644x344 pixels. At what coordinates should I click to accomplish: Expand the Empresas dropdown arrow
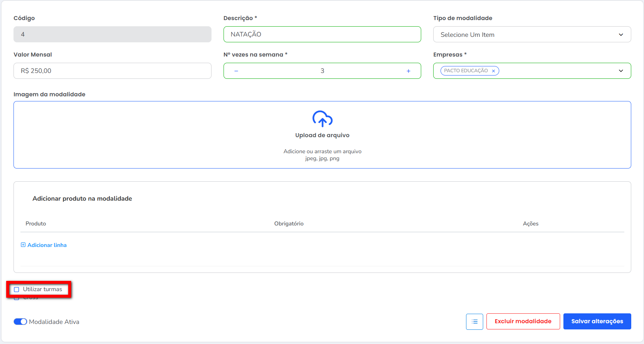pos(621,71)
